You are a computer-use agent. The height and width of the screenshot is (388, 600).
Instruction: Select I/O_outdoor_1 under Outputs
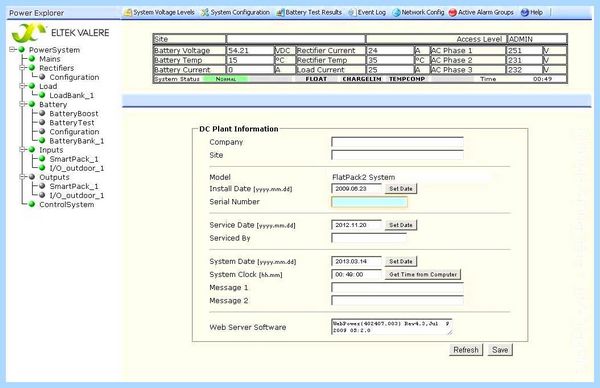pos(77,195)
